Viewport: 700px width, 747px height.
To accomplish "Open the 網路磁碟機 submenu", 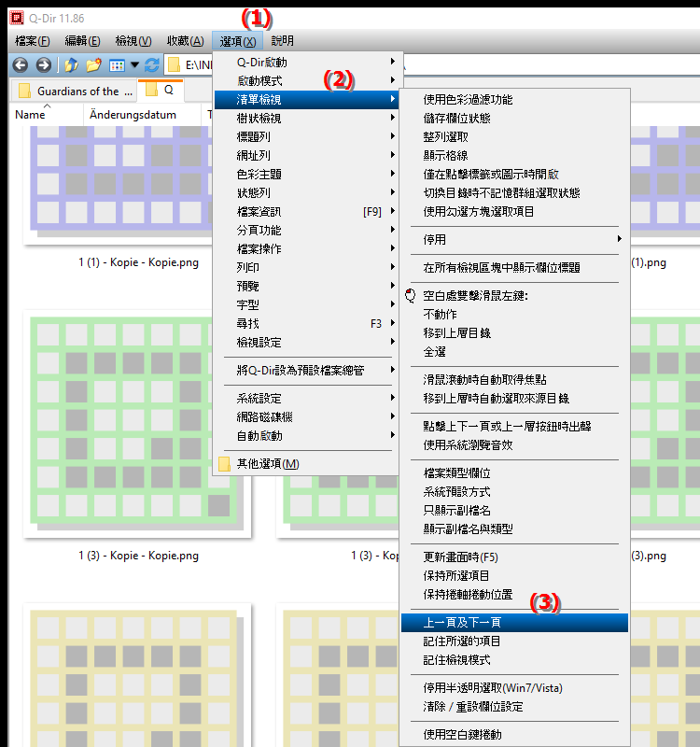I will pos(306,416).
